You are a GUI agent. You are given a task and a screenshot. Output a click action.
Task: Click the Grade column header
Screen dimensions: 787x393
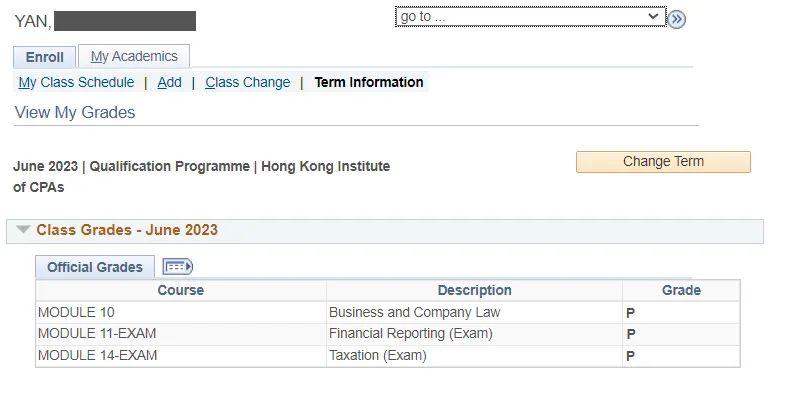(x=681, y=290)
